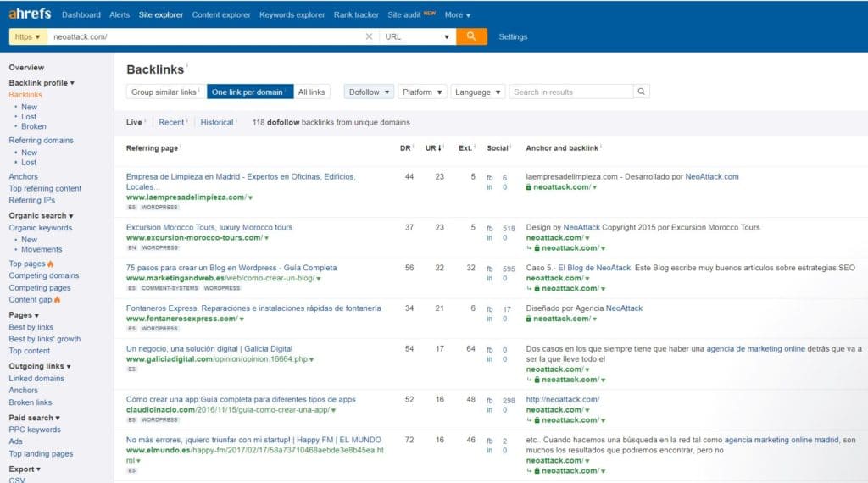Select Group similar links option
The width and height of the screenshot is (868, 483).
click(166, 92)
